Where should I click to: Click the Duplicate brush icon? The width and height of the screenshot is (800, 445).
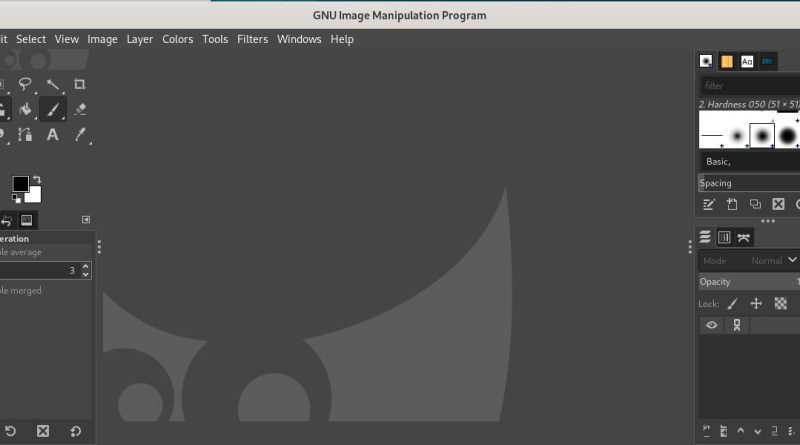(x=755, y=205)
